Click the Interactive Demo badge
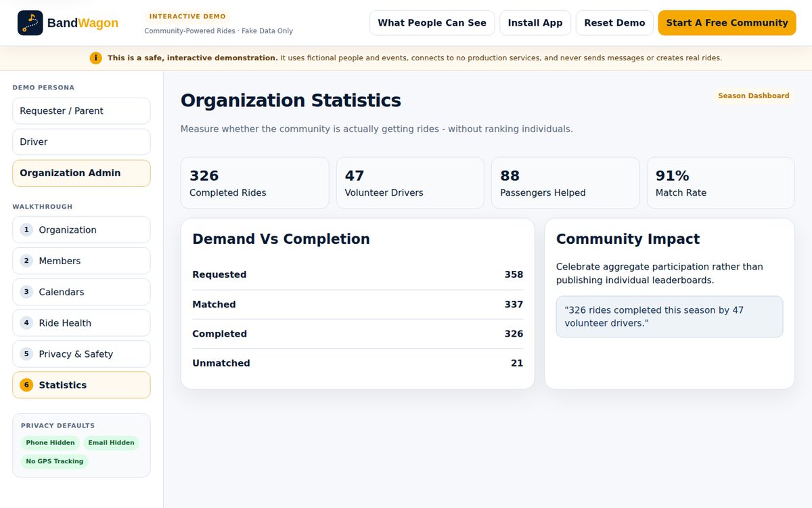The image size is (812, 508). click(187, 16)
